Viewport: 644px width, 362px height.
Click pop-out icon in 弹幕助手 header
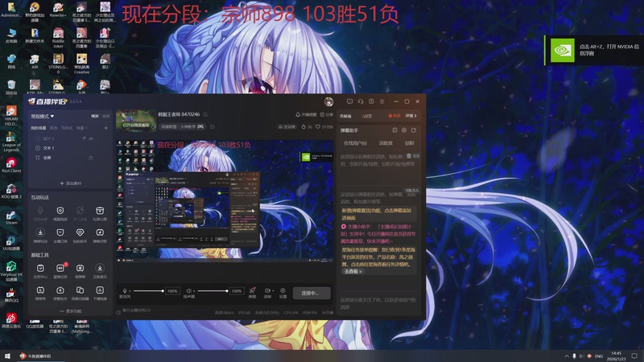point(414,130)
